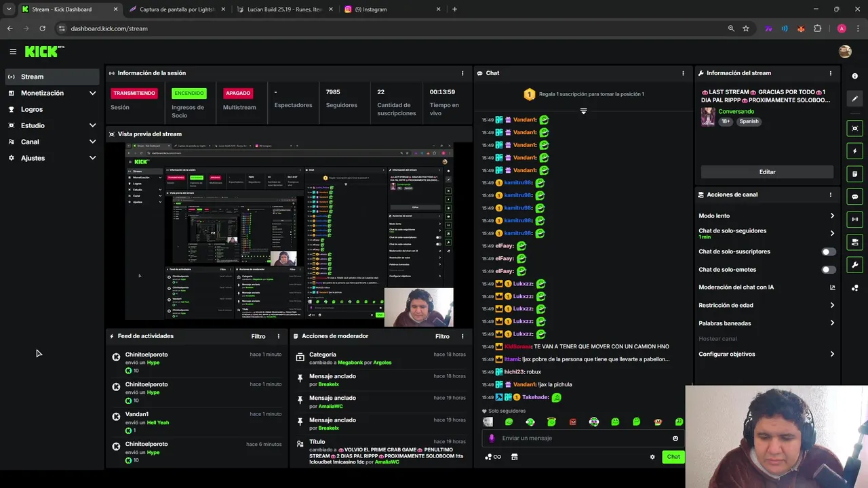Open Configurar objetivos chevron

click(x=832, y=354)
